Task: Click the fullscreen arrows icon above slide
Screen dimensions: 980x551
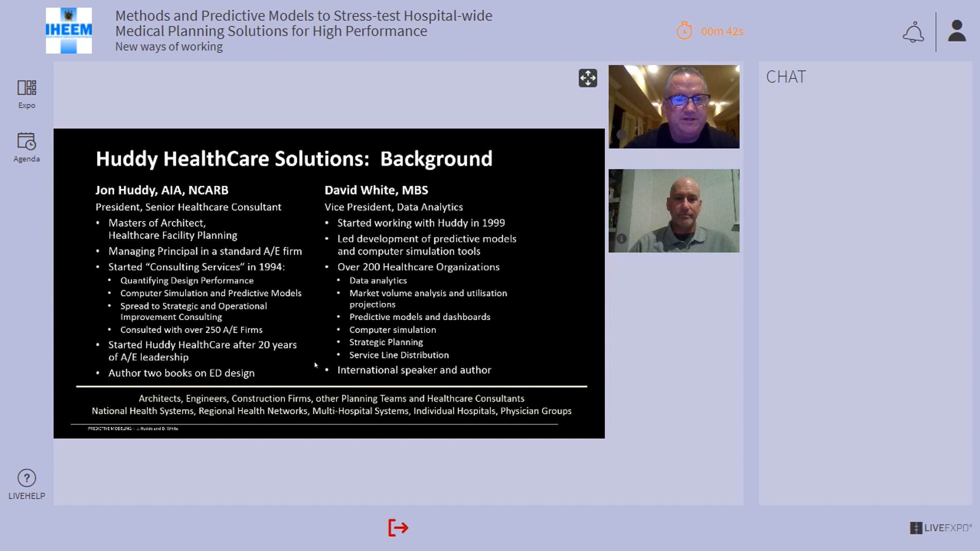Action: [x=588, y=78]
